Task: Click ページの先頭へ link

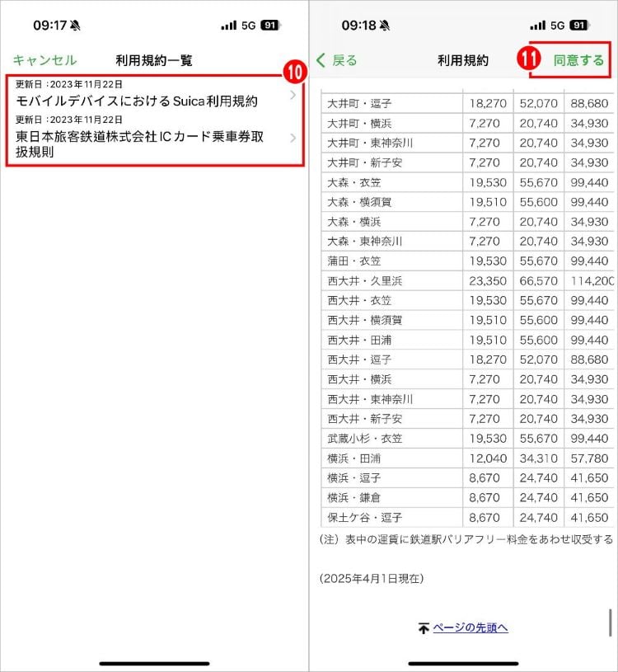Action: (x=471, y=627)
